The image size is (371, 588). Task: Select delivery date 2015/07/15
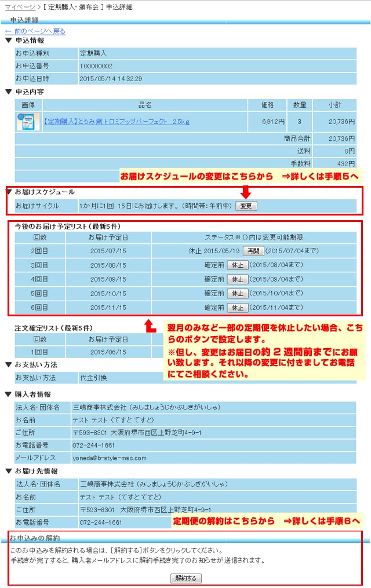[108, 251]
